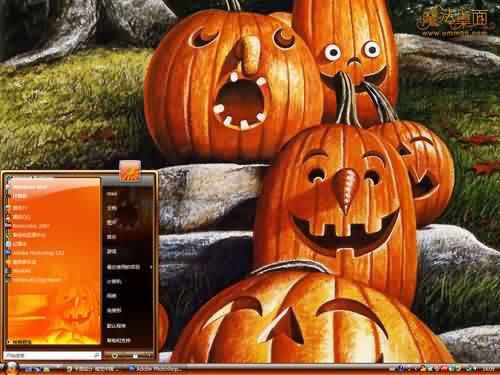Click the lock button in the Start menu
Screen dimensions: 500x375
tap(135, 356)
